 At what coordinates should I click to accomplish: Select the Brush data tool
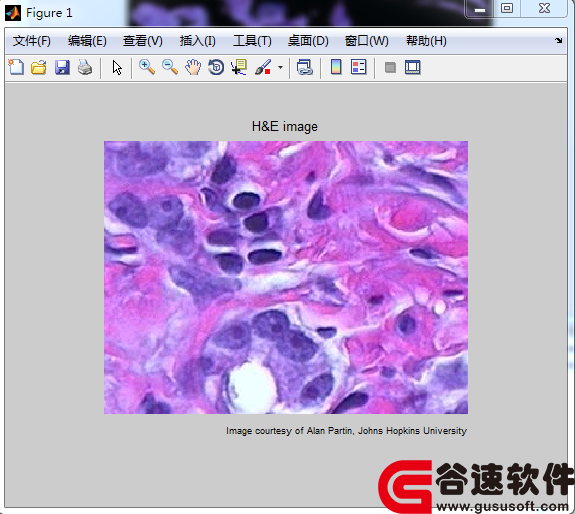tap(263, 67)
